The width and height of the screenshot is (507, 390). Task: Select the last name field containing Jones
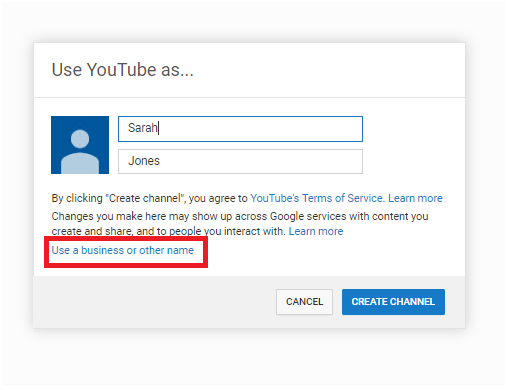click(240, 161)
